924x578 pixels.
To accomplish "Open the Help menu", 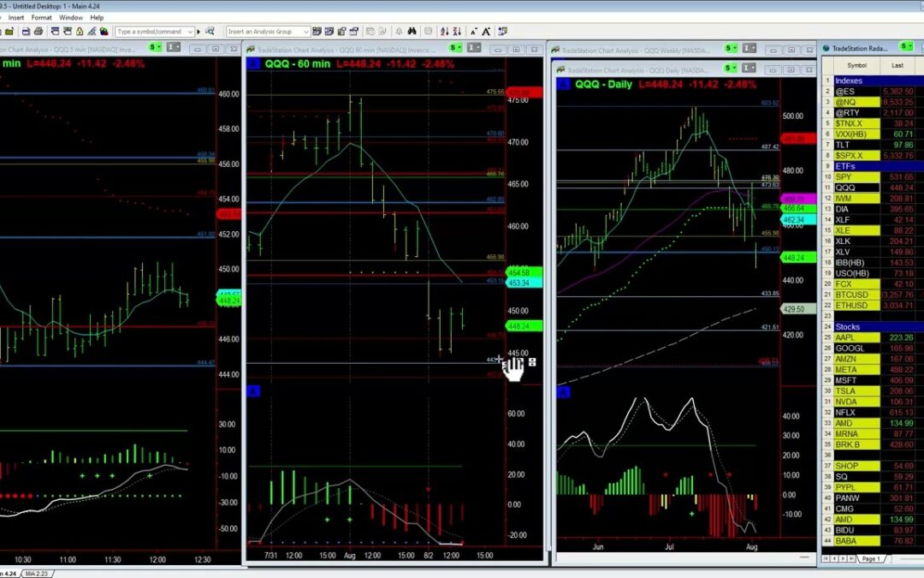I will [x=97, y=18].
